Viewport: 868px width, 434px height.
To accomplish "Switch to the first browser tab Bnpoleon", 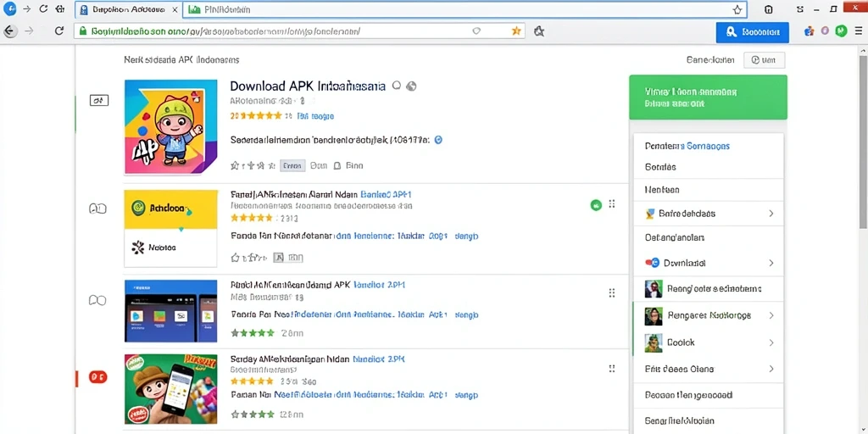I will [129, 10].
